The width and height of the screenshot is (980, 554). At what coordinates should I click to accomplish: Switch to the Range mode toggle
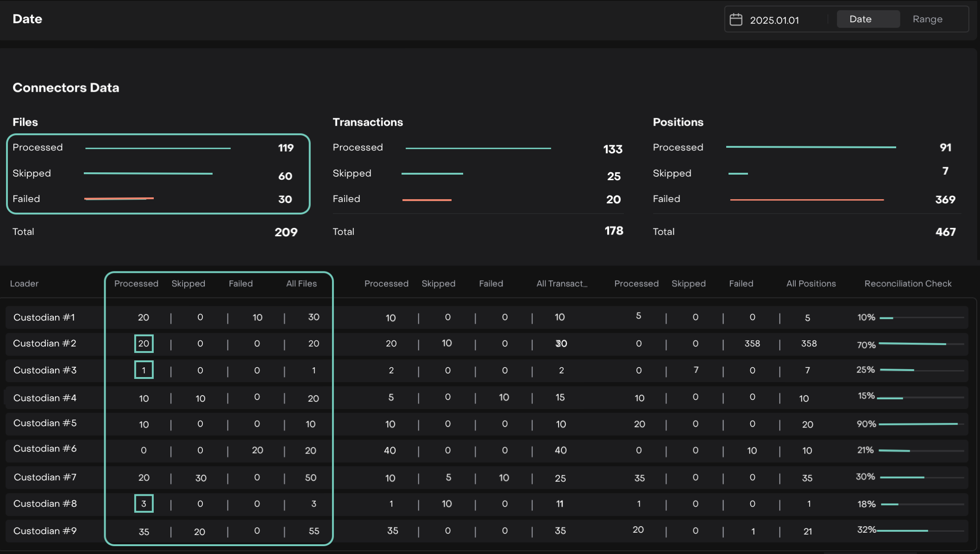point(927,19)
